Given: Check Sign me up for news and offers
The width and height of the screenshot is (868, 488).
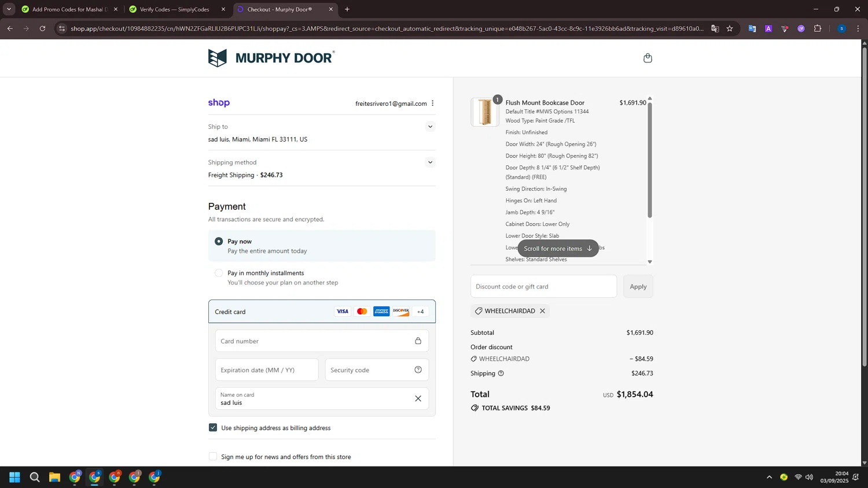Looking at the screenshot, I should (x=213, y=457).
